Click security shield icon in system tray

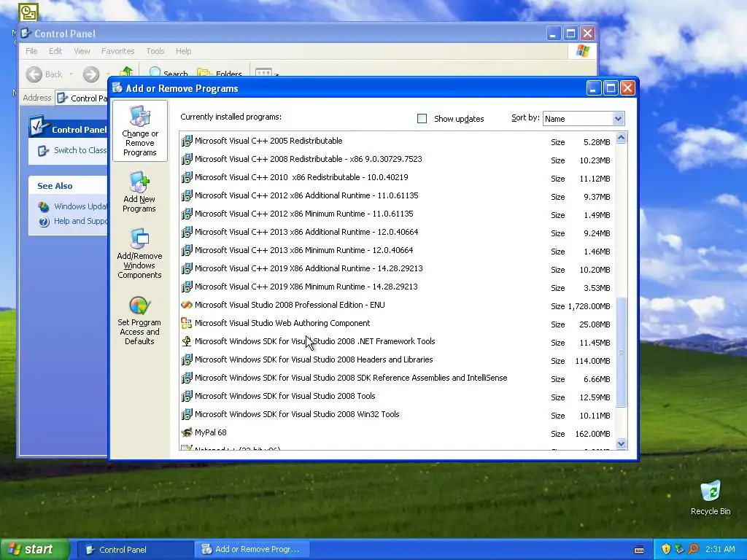pos(666,549)
